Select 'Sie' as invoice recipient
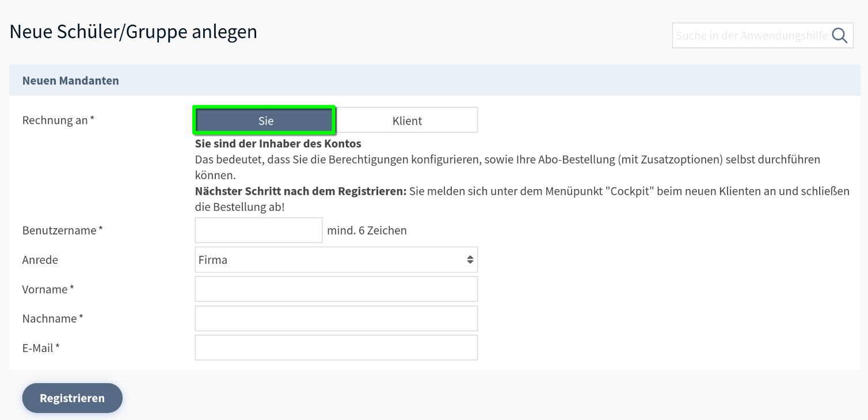Image resolution: width=868 pixels, height=420 pixels. (x=265, y=120)
